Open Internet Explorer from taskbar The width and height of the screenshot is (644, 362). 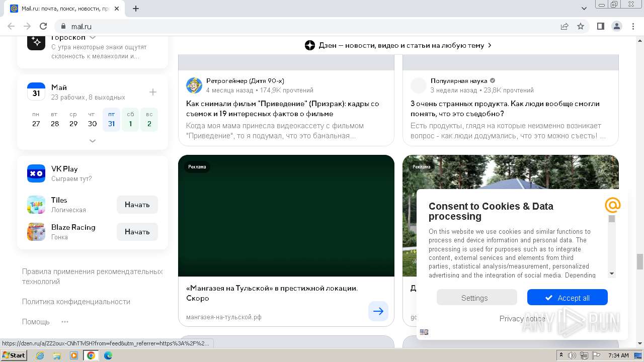click(x=40, y=355)
